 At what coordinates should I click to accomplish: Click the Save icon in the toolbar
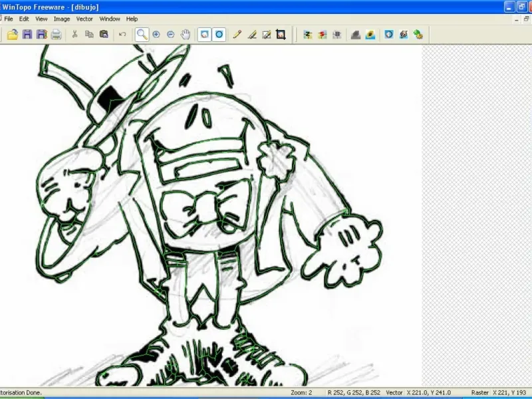click(27, 35)
